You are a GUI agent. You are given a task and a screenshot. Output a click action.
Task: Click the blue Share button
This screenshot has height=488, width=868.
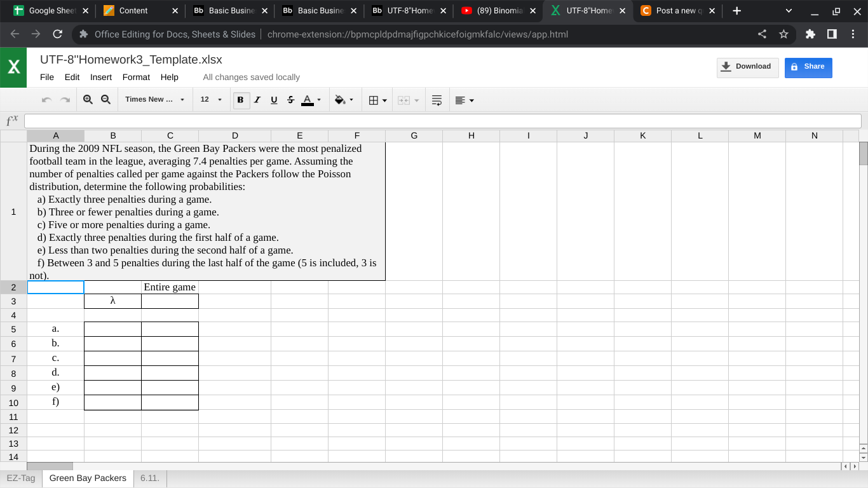pyautogui.click(x=808, y=67)
